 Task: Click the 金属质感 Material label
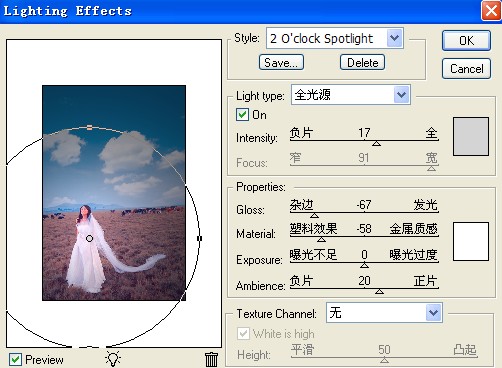(413, 229)
